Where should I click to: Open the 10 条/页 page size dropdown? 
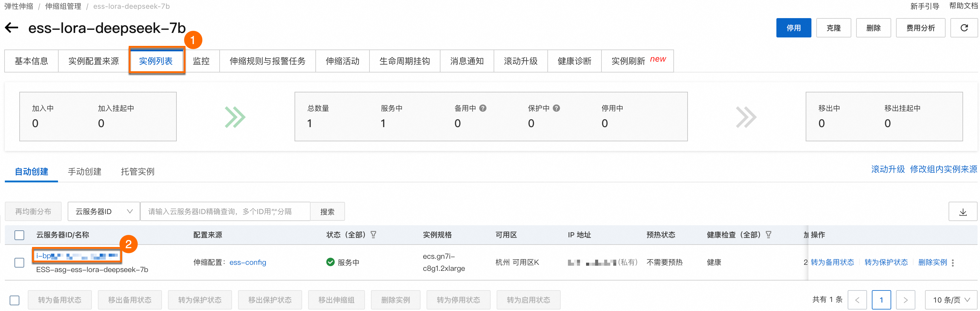coord(951,300)
